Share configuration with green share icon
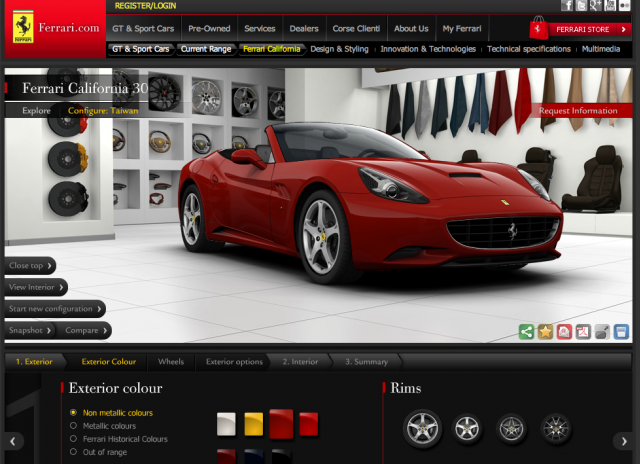 pos(527,332)
